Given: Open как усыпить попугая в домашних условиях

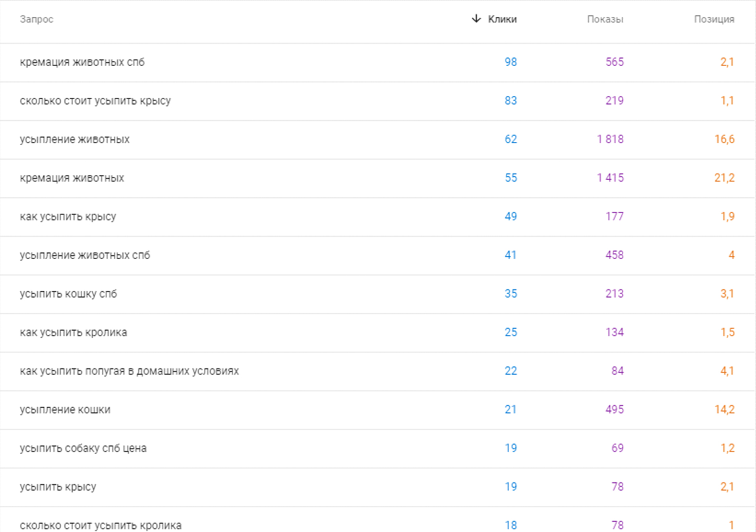Looking at the screenshot, I should [x=377, y=371].
